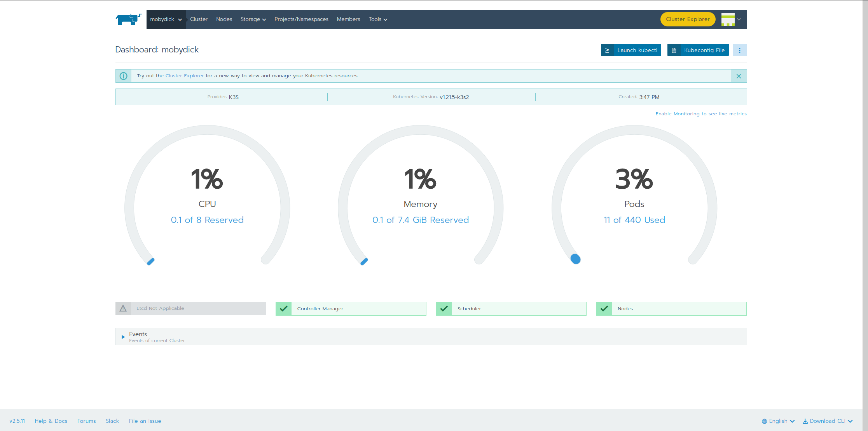Click the Rancher cow logo
Viewport: 868px width, 431px height.
128,19
